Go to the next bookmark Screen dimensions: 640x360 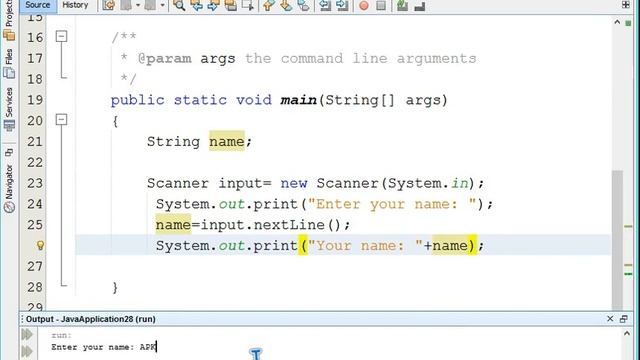[286, 5]
